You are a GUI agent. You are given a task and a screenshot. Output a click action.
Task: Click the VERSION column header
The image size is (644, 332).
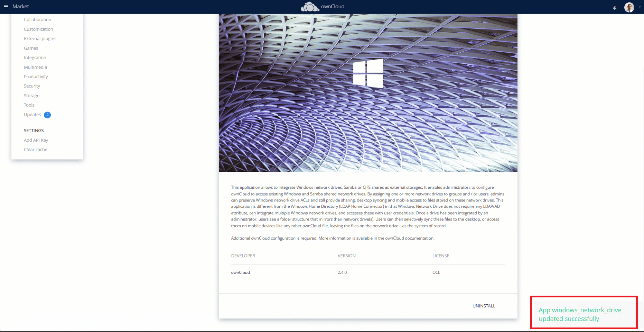pos(347,256)
